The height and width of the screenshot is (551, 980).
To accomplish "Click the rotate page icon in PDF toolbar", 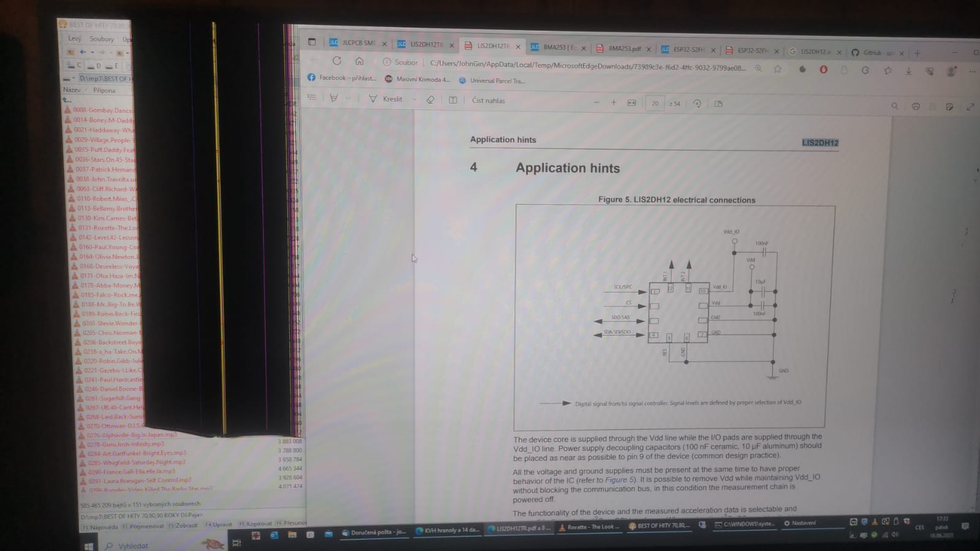I will pyautogui.click(x=697, y=104).
